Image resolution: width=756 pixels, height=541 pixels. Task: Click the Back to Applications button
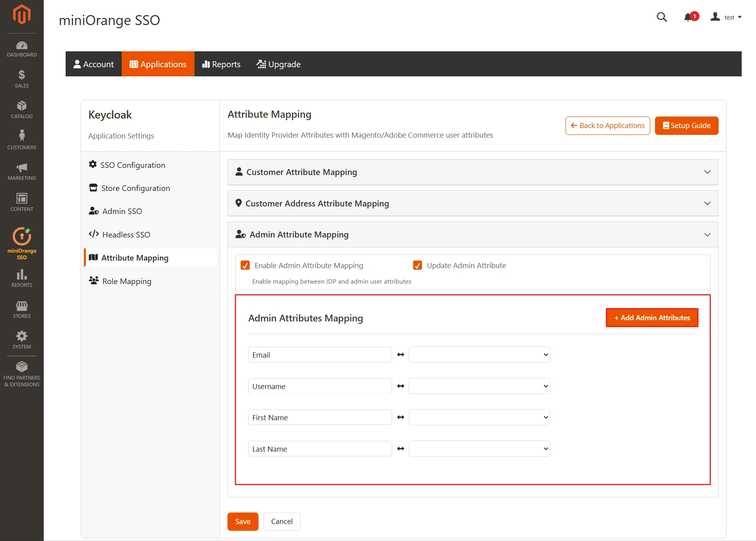click(607, 125)
